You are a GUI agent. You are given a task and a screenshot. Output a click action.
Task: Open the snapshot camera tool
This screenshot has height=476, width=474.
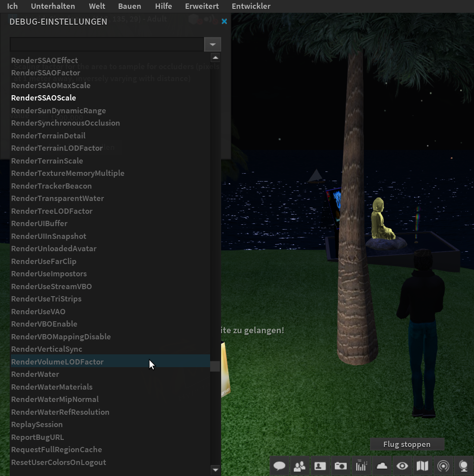pos(341,466)
